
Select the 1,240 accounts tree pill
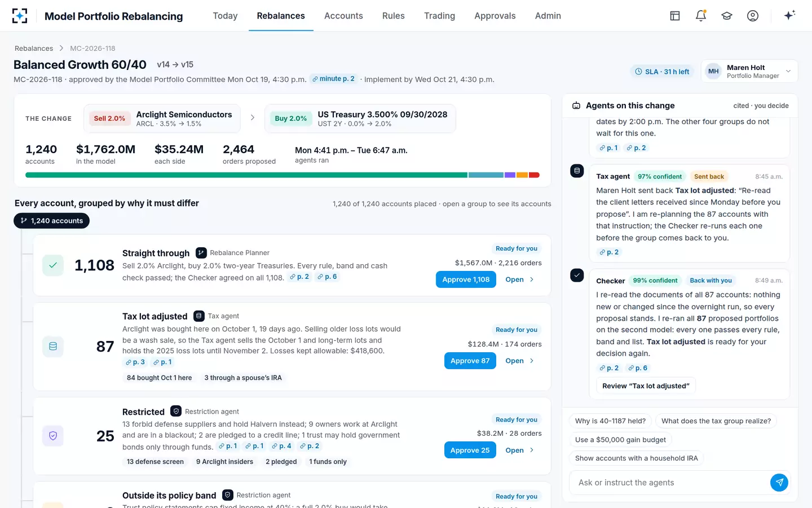click(x=51, y=221)
